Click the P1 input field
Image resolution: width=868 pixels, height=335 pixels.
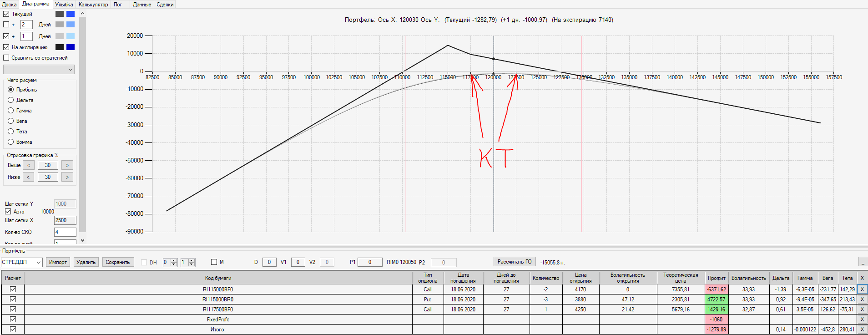pos(370,262)
